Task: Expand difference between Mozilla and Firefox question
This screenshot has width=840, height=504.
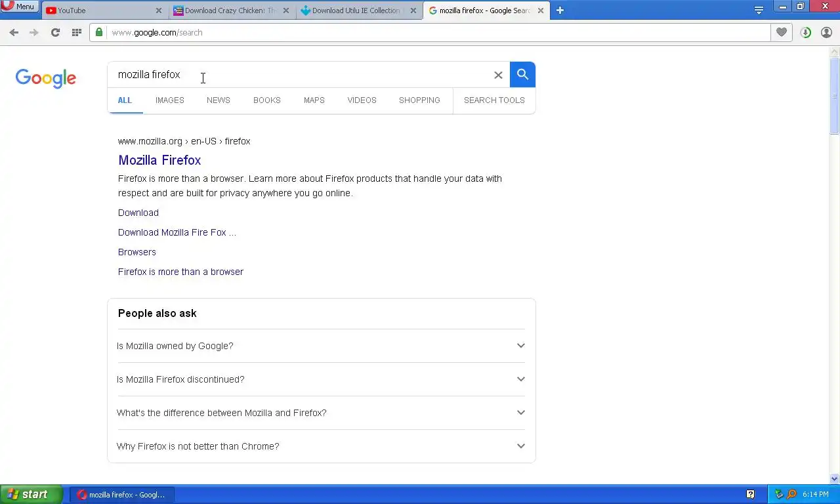Action: click(322, 413)
